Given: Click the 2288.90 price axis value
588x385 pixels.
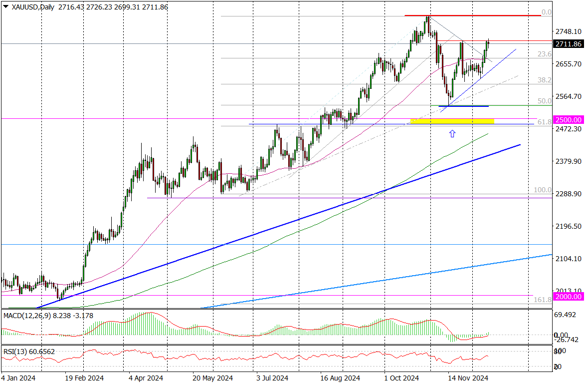Looking at the screenshot, I should (569, 194).
